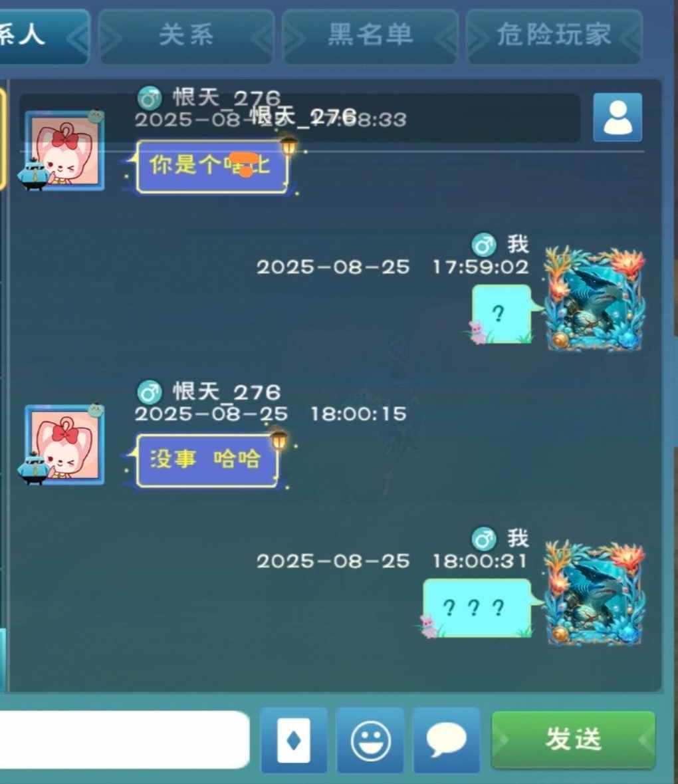
Task: Open the player profile icon button
Action: (x=618, y=117)
